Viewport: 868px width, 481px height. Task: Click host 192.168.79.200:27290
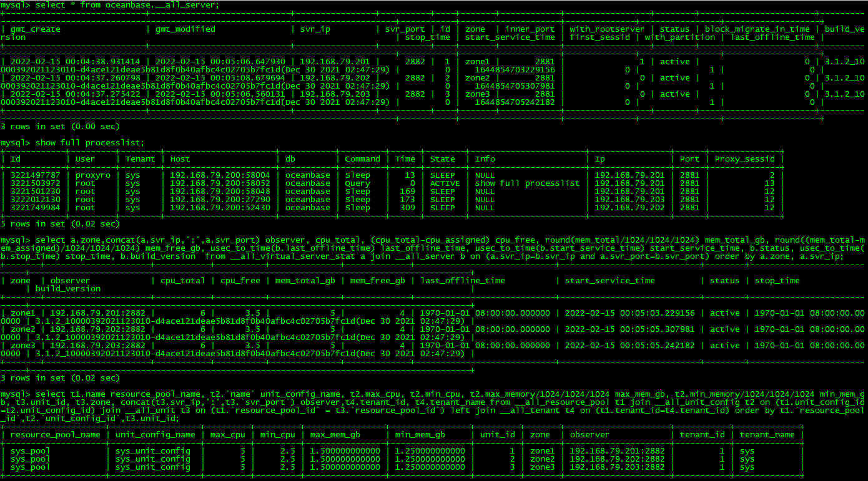tap(220, 200)
